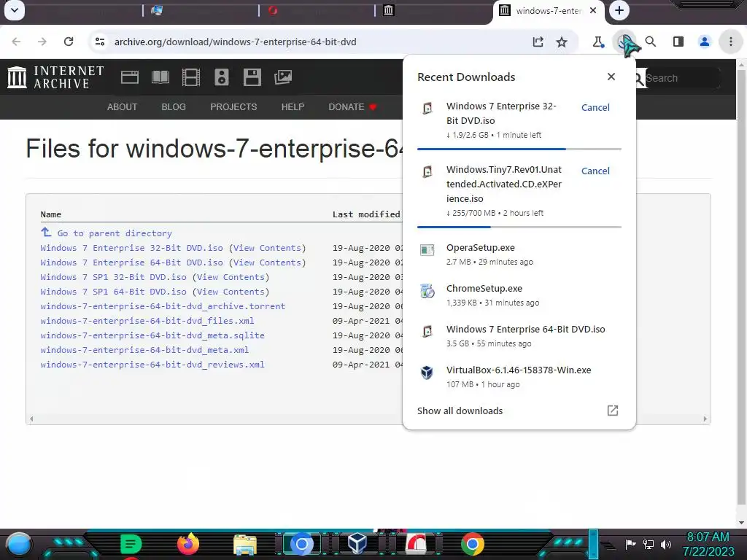
Task: Click Show all downloads
Action: pos(460,411)
